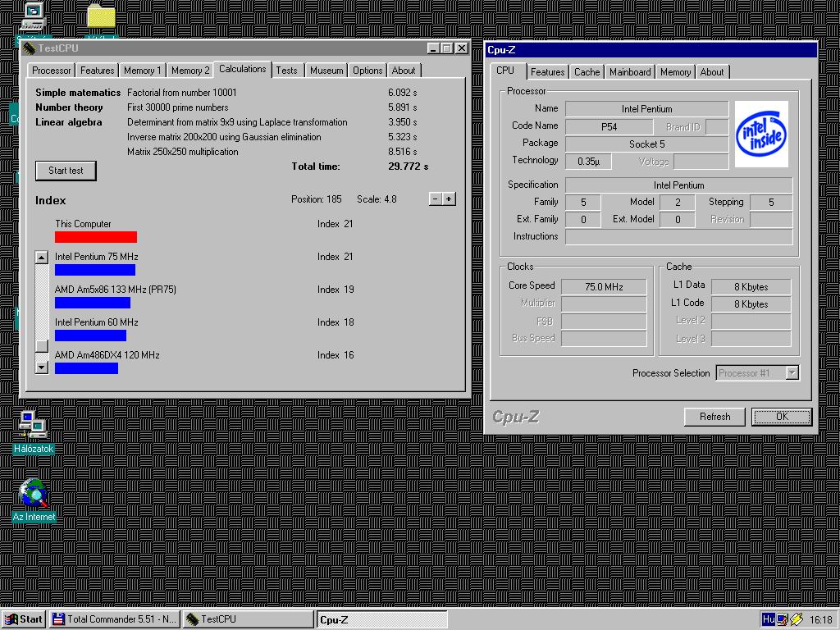Click the red This Computer index bar
Image resolution: width=840 pixels, height=630 pixels.
click(x=96, y=237)
